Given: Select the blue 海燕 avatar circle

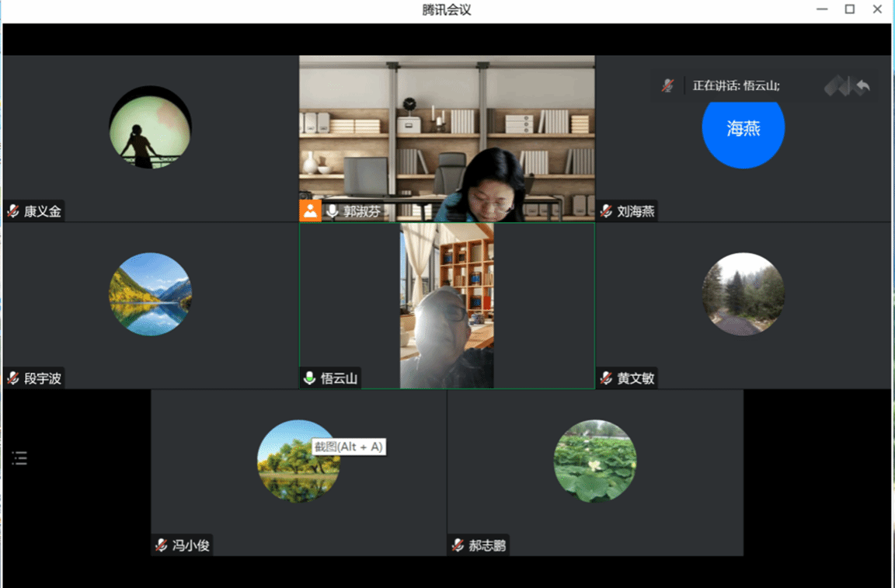Looking at the screenshot, I should [743, 130].
